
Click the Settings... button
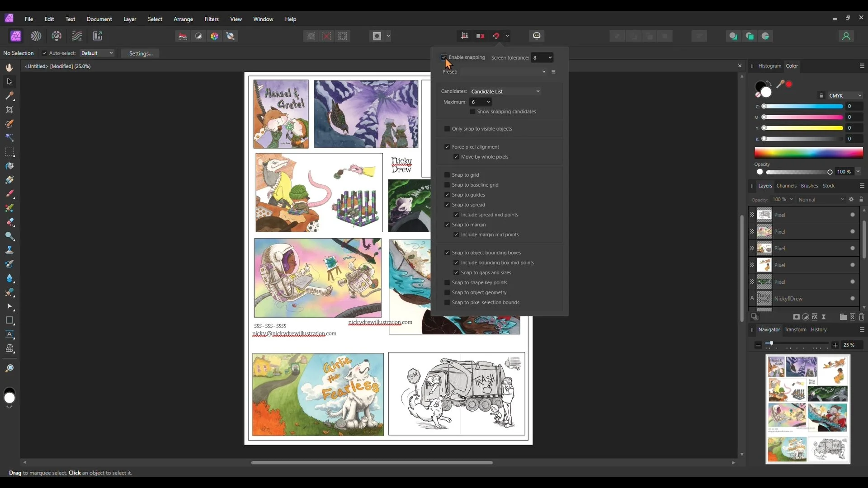(141, 53)
